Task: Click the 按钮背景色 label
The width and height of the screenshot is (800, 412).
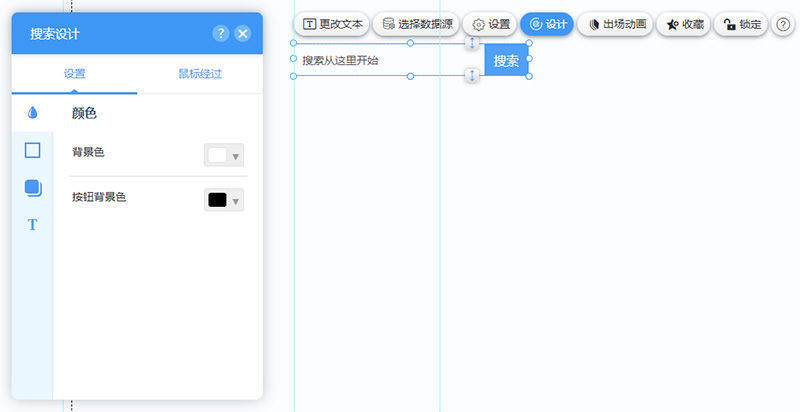Action: (x=99, y=197)
